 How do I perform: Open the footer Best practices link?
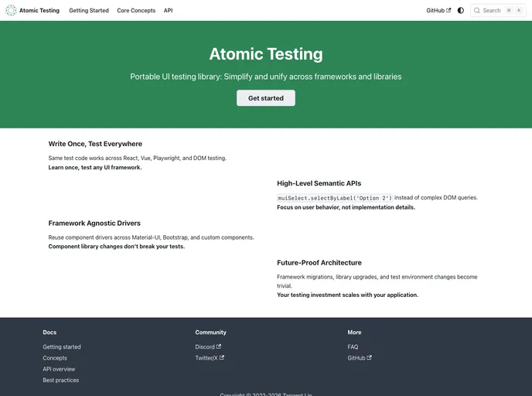[x=61, y=380]
